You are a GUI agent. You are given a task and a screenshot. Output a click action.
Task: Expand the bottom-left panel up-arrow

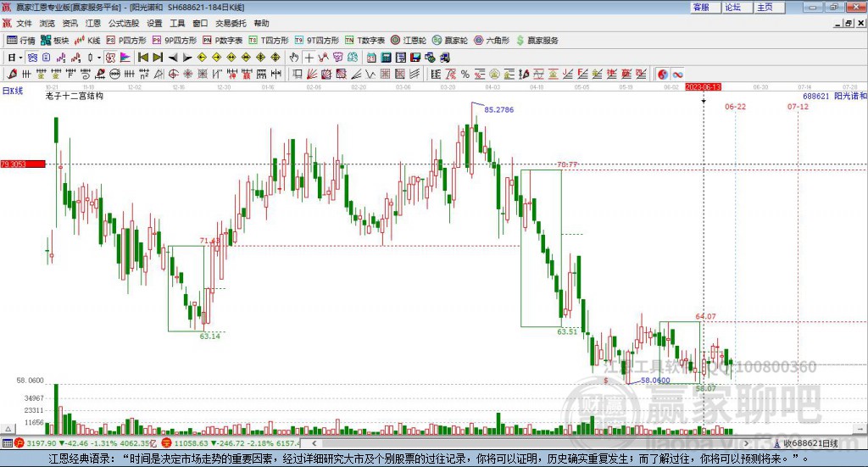coord(8,429)
